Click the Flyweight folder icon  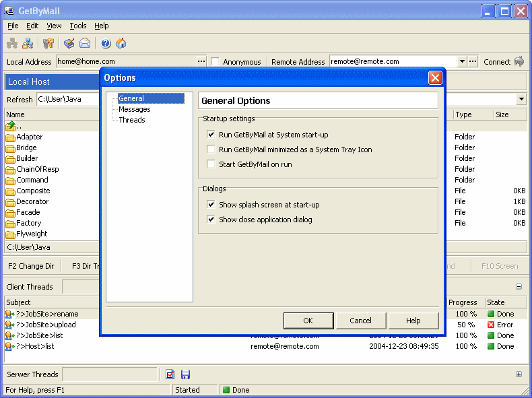[11, 234]
